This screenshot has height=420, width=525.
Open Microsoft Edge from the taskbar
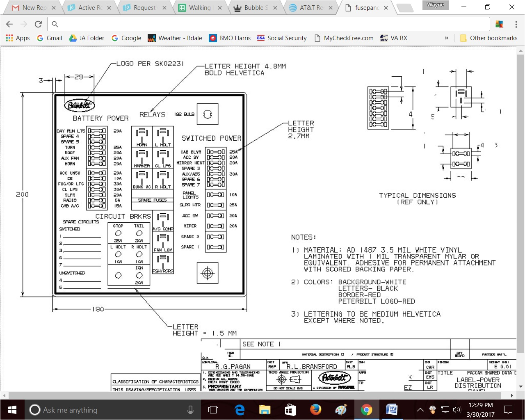click(239, 409)
